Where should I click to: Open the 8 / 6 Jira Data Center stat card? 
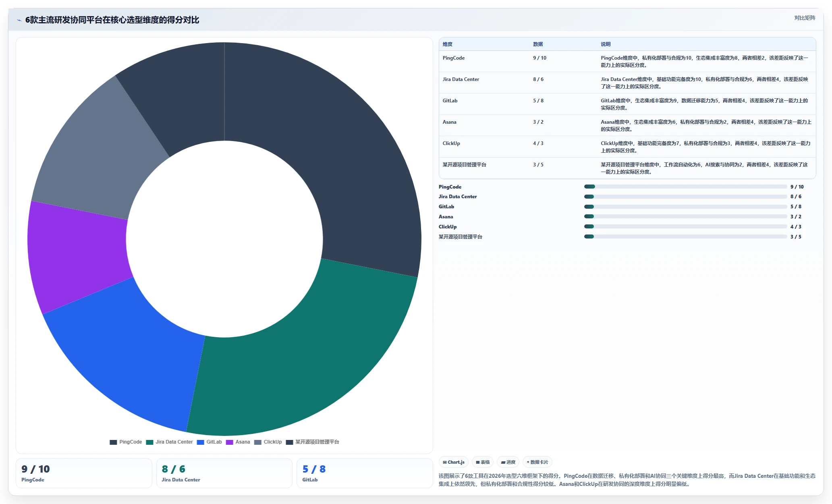point(224,473)
